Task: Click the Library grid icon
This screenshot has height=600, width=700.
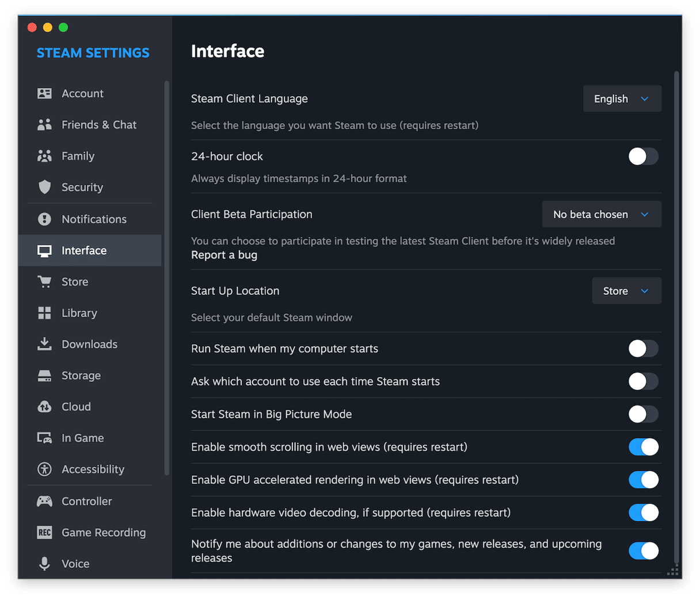Action: (44, 313)
